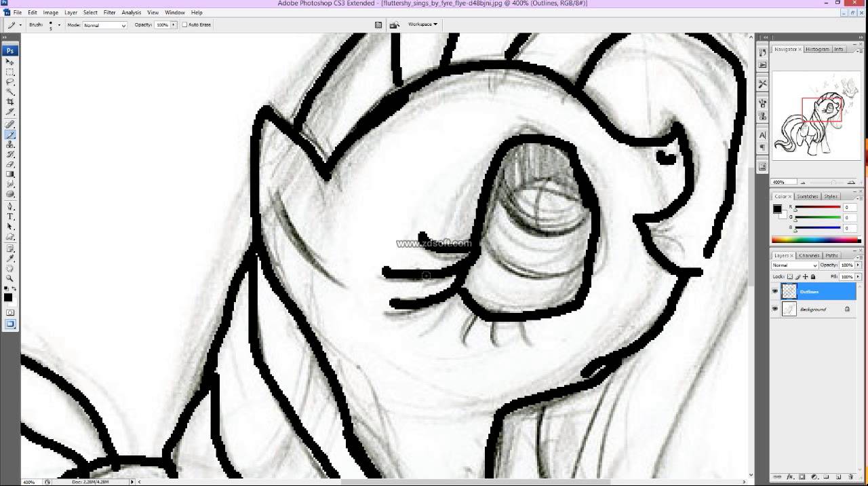Hide the Outlines layer

coord(774,291)
